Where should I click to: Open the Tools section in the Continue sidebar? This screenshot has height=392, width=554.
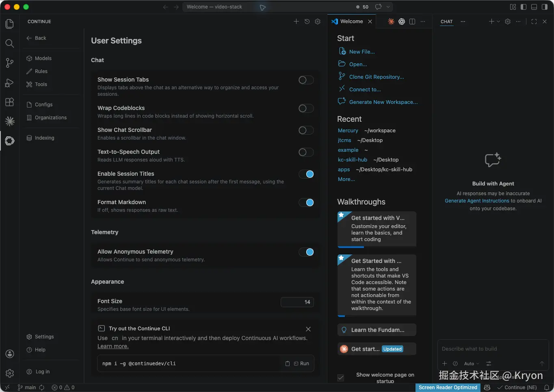click(41, 84)
